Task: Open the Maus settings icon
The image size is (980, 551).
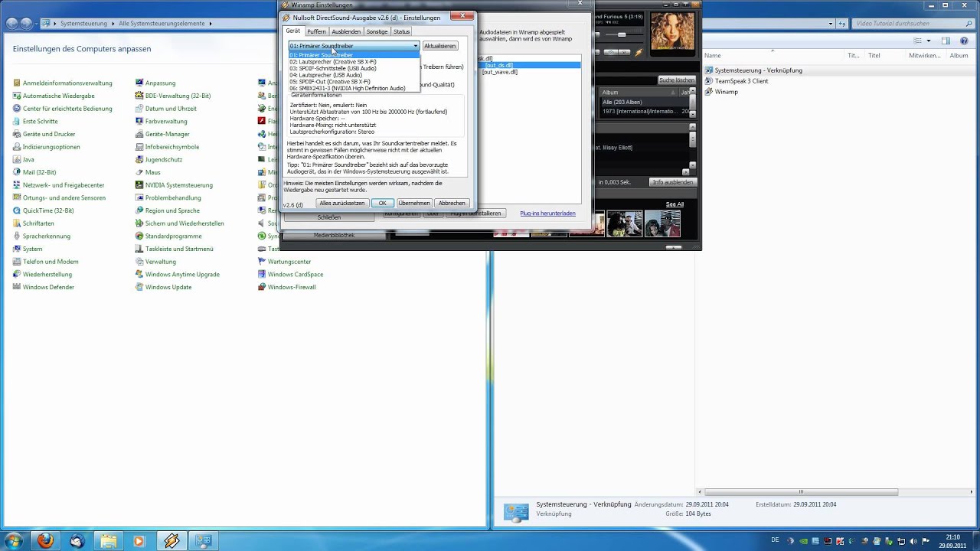Action: coord(139,172)
